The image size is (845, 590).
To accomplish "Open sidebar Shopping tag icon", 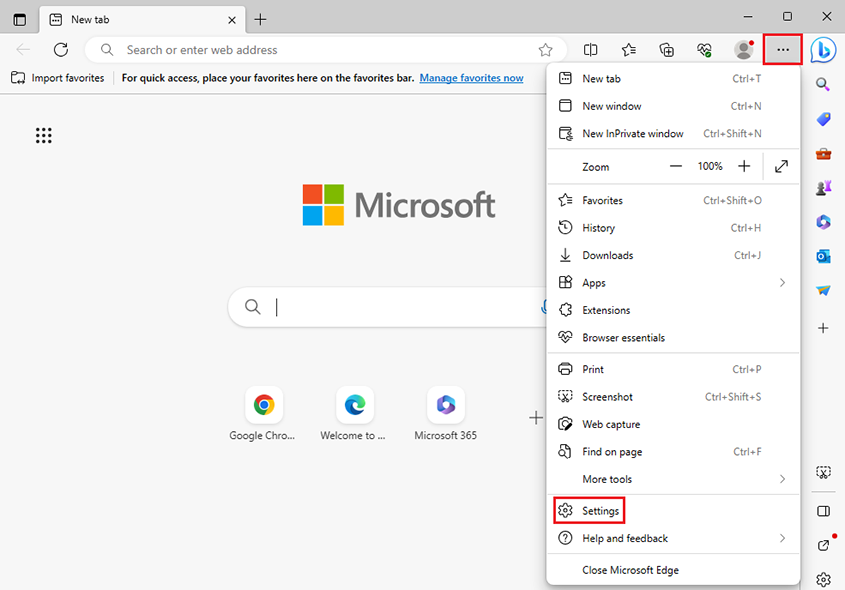I will click(823, 119).
